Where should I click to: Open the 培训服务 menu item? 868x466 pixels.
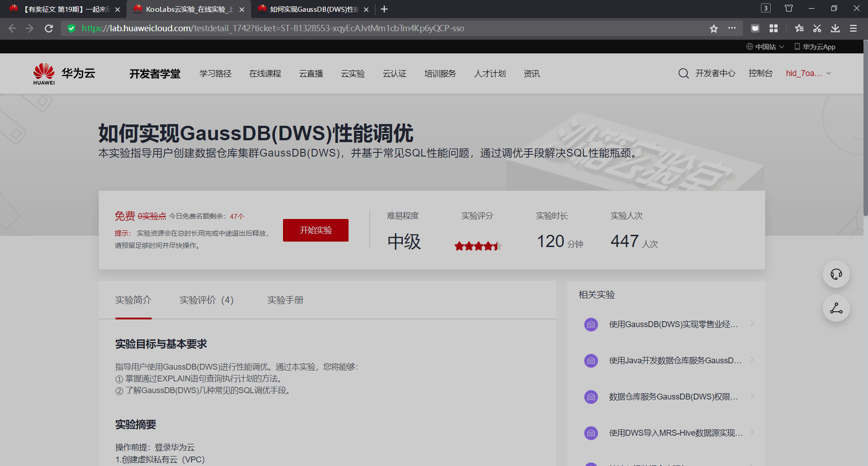[440, 73]
